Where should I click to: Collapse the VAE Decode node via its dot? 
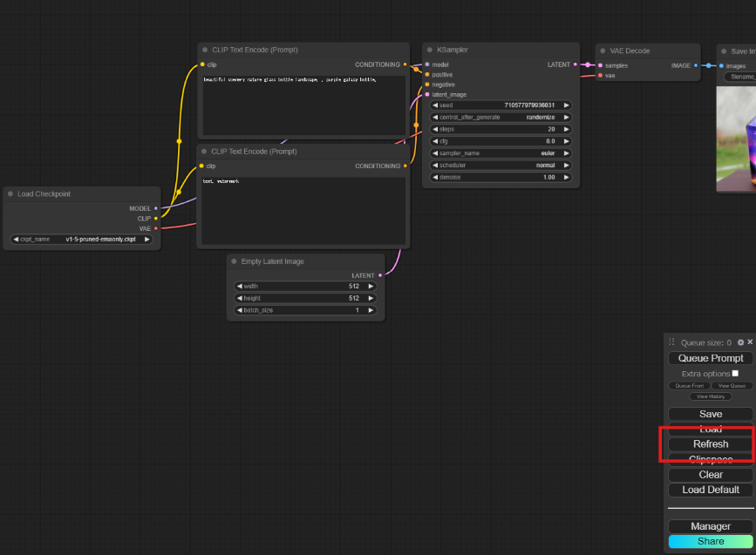pos(603,51)
